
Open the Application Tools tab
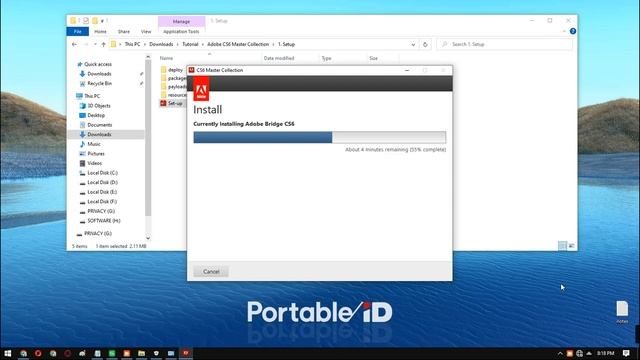pos(181,31)
